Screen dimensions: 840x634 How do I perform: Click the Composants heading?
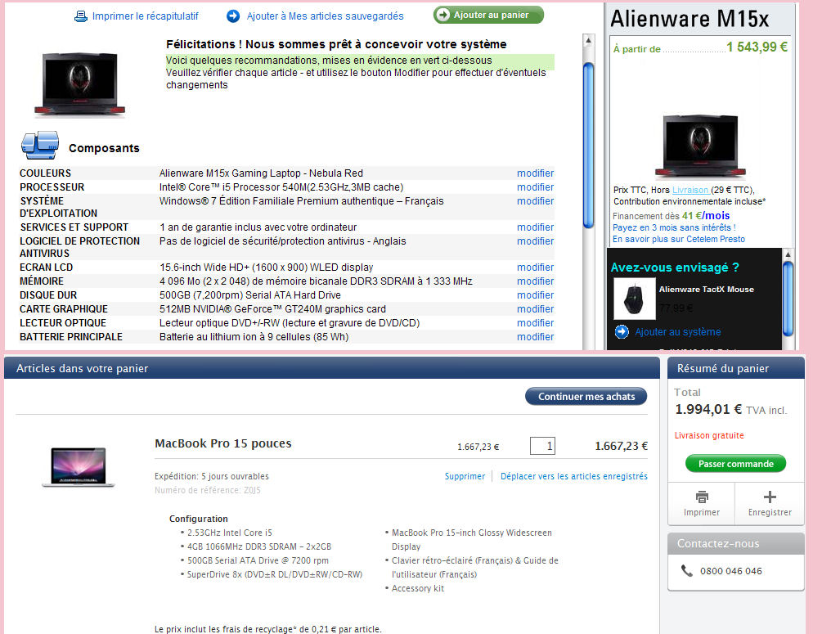(104, 148)
